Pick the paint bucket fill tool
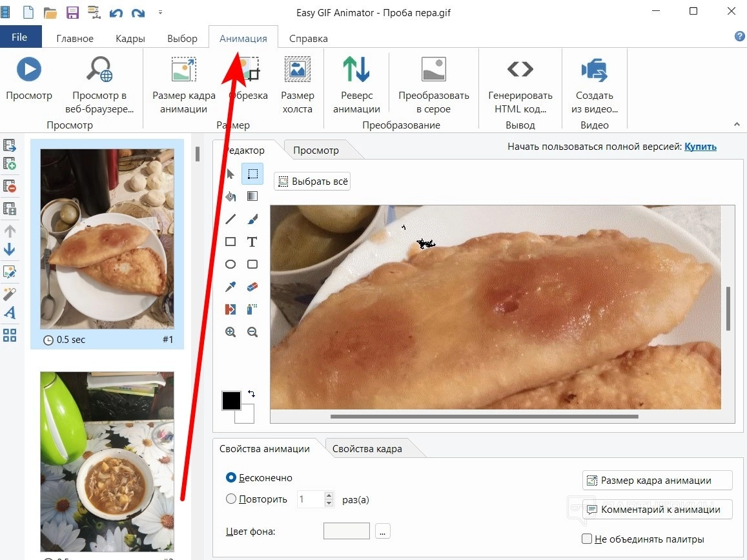 click(x=230, y=196)
